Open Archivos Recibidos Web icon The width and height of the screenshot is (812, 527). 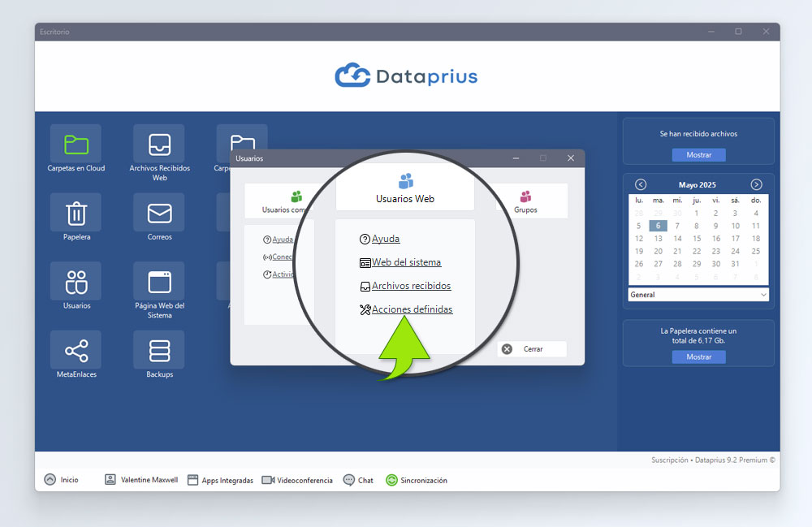click(159, 145)
